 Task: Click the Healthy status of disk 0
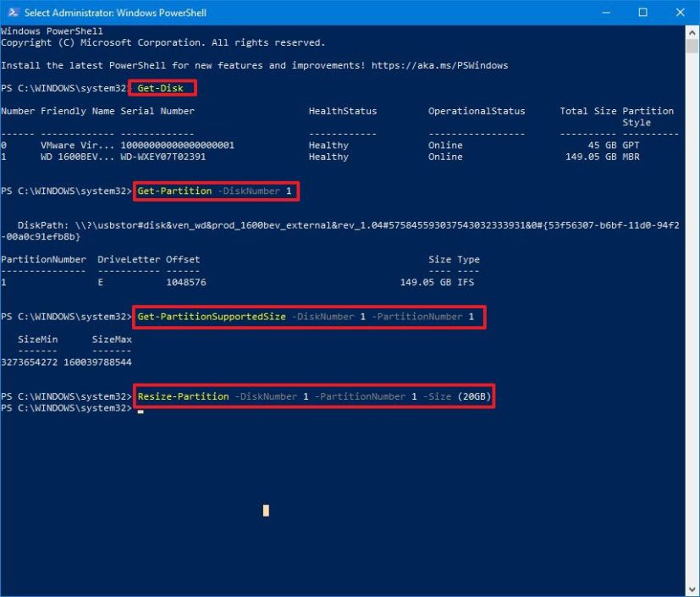(x=328, y=145)
